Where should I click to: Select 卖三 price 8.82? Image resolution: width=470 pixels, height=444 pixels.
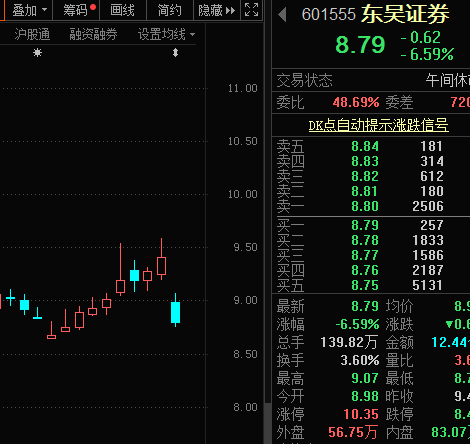click(x=365, y=176)
